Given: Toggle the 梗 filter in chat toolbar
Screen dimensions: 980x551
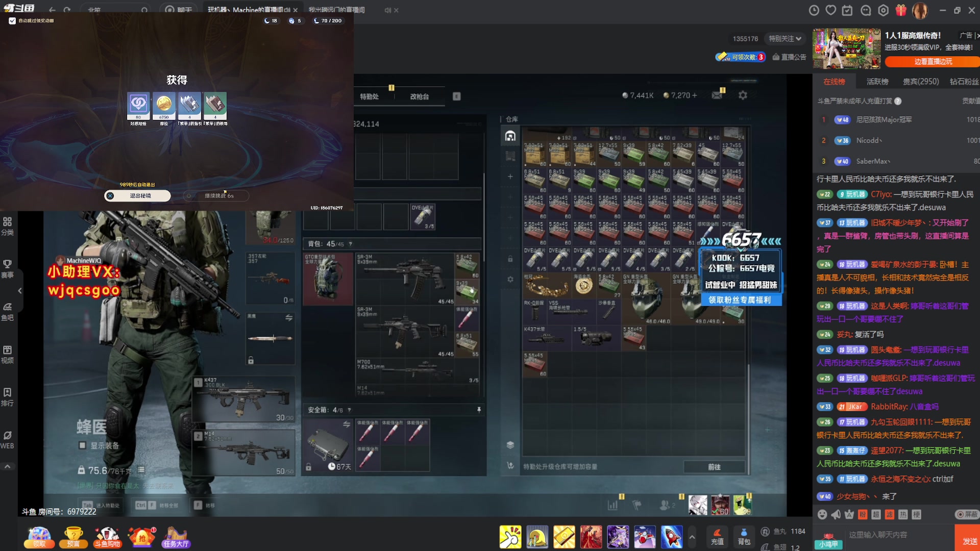Looking at the screenshot, I should 917,514.
